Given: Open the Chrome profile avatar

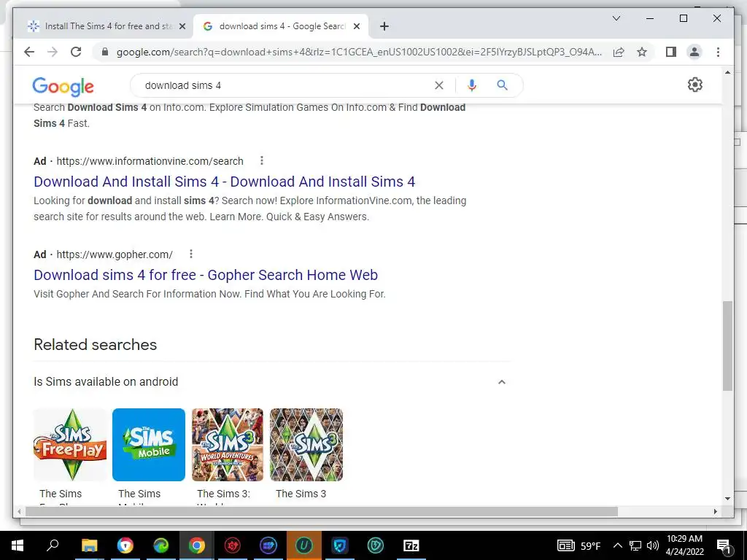Looking at the screenshot, I should click(x=694, y=52).
